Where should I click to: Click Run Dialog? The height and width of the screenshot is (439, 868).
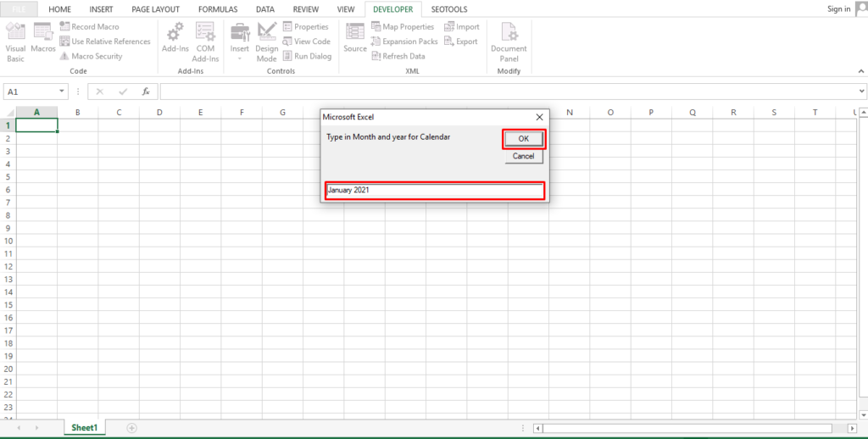[307, 56]
